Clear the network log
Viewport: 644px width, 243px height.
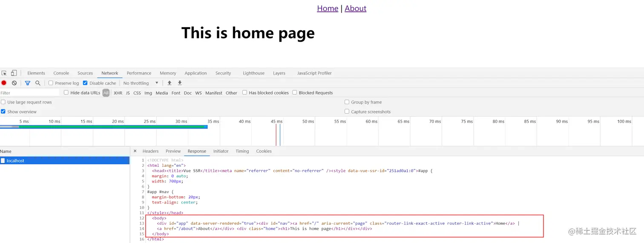(x=14, y=83)
